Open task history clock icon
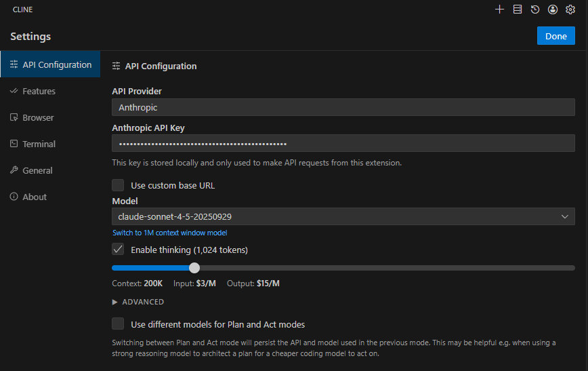The height and width of the screenshot is (371, 588). (535, 9)
